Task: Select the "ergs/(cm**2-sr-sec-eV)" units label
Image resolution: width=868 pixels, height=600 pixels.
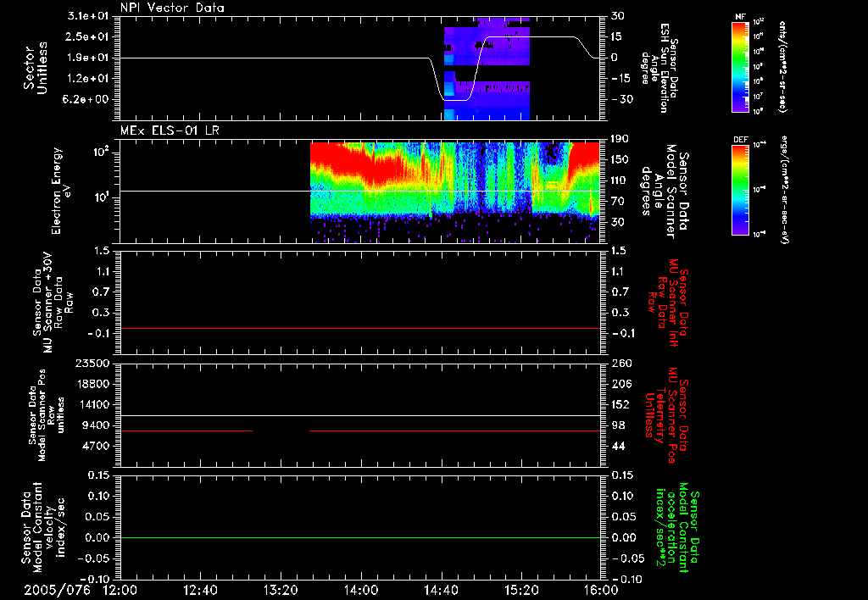Action: click(784, 189)
